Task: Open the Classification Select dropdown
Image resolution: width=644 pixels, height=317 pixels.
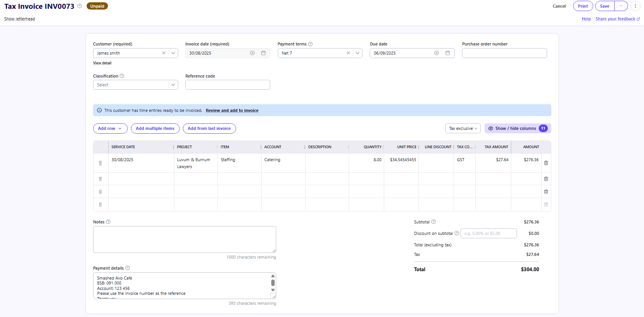Action: point(135,85)
